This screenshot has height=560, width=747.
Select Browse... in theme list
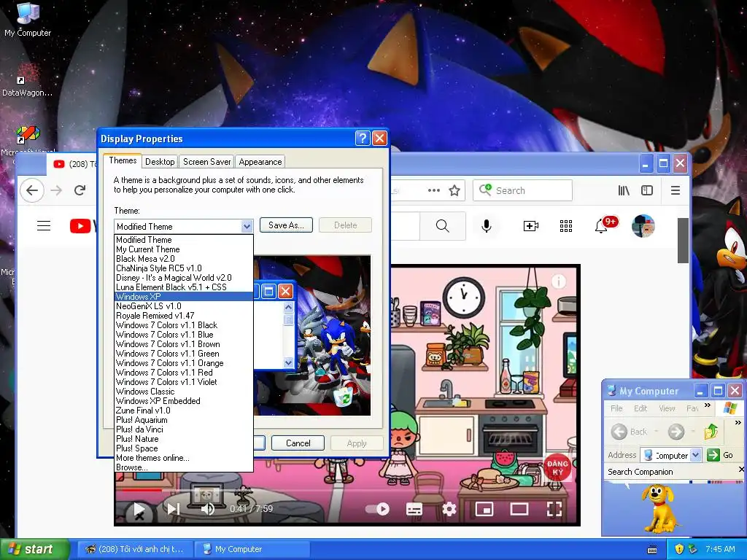183,467
